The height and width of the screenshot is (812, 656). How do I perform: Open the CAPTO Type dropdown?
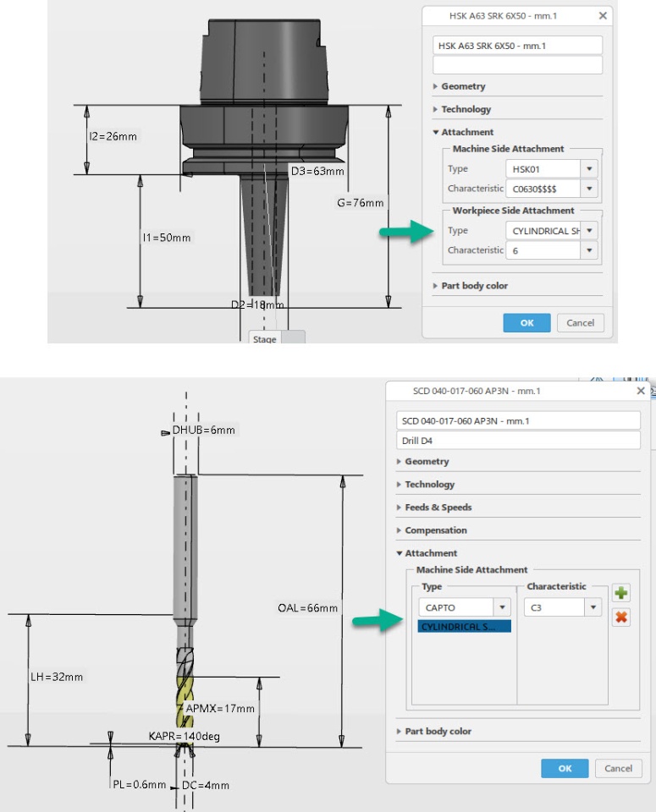coord(502,607)
